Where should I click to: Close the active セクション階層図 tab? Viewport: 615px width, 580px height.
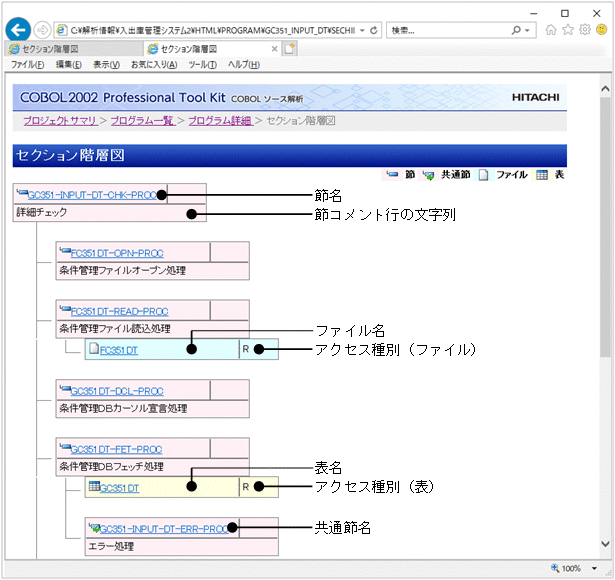(x=275, y=49)
